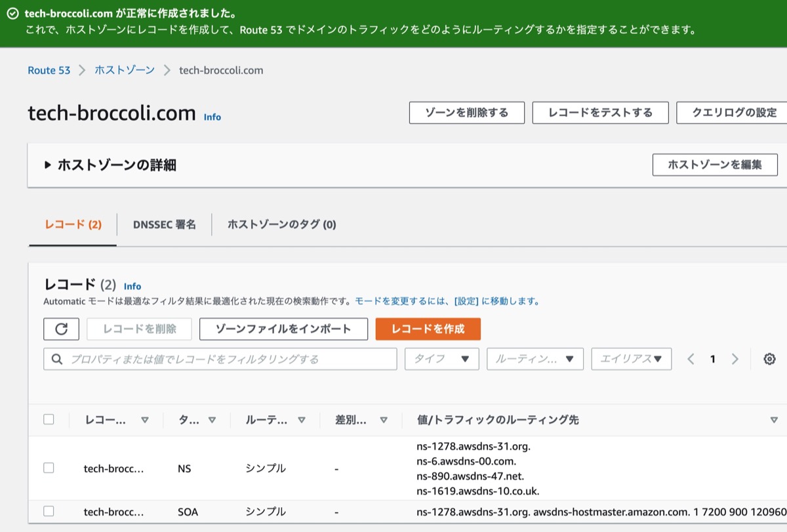Open the タイプ filter dropdown
The height and width of the screenshot is (532, 787).
[441, 359]
